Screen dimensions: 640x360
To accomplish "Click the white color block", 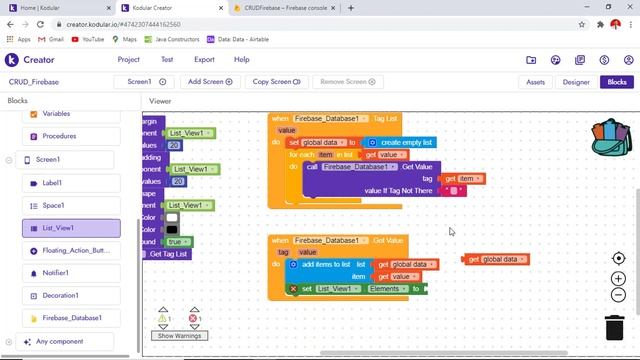I will pyautogui.click(x=172, y=218).
